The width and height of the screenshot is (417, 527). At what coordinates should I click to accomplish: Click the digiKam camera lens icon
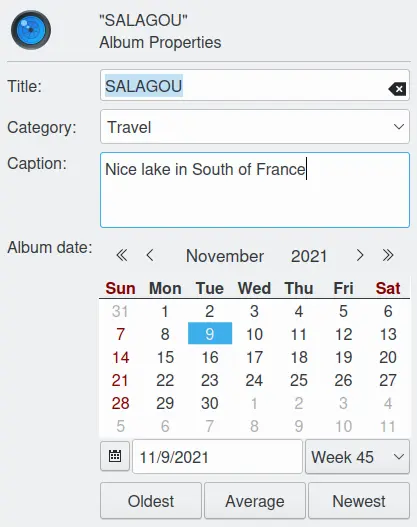point(31,30)
